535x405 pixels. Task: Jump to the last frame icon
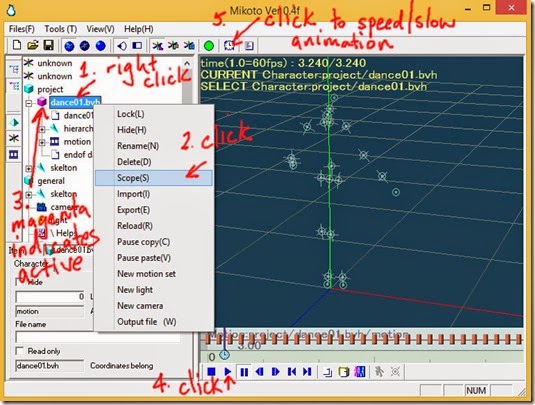[x=307, y=372]
